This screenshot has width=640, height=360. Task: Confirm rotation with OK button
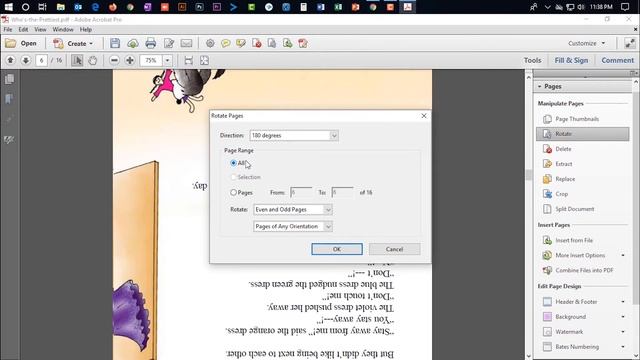pos(337,249)
